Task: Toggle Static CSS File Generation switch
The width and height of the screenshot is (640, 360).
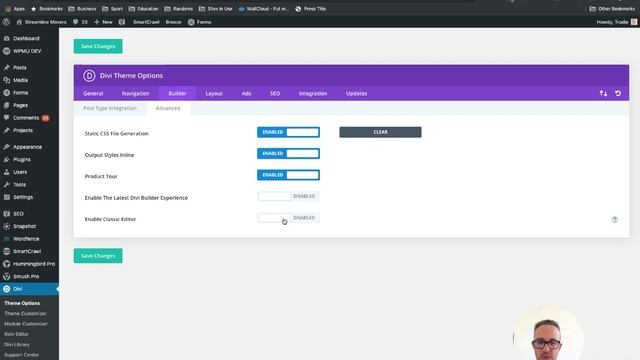Action: click(x=288, y=132)
